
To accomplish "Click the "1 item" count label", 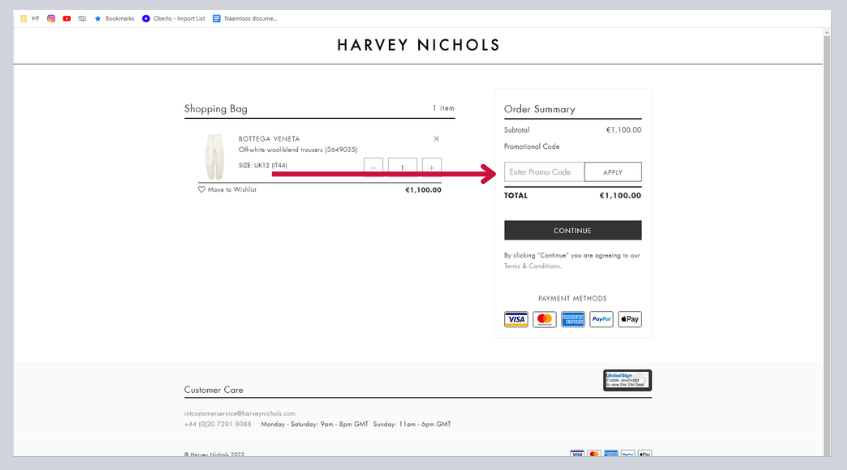I will (x=443, y=108).
